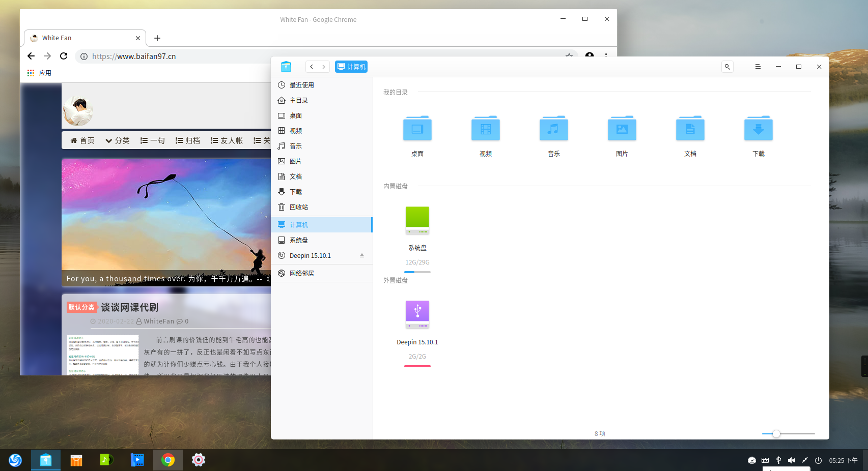Click the USB device tray icon
The image size is (868, 471).
point(778,460)
